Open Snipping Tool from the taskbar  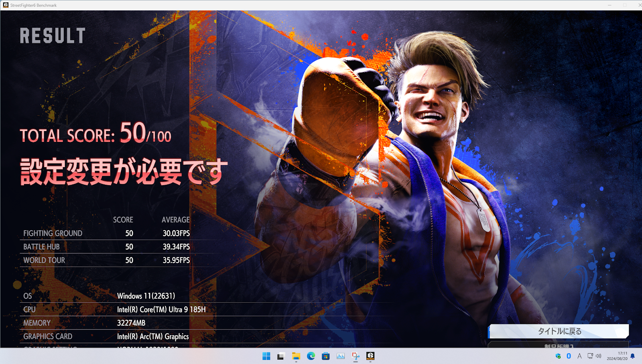pyautogui.click(x=356, y=356)
